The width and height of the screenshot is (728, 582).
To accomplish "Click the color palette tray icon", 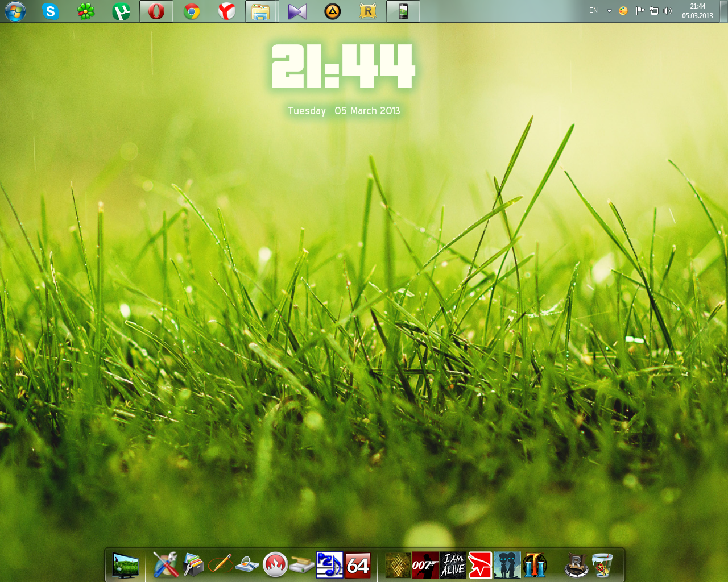I will tap(623, 11).
